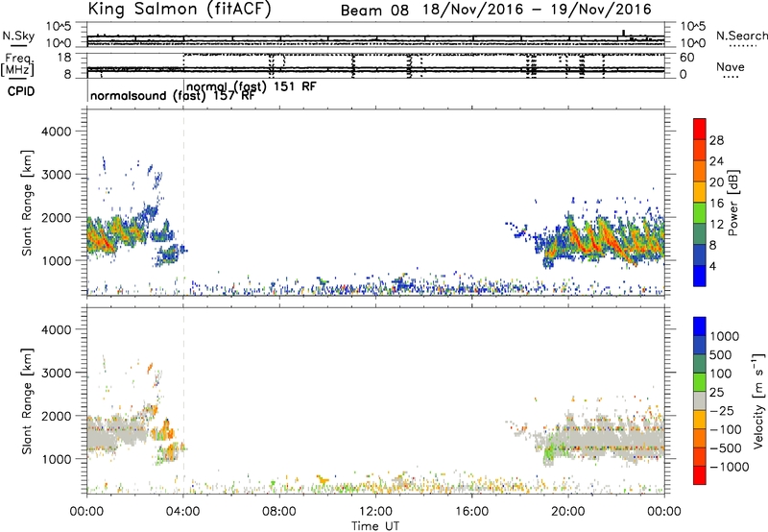
Task: Click the 3000 tick in the velocity panel
Action: tap(57, 373)
